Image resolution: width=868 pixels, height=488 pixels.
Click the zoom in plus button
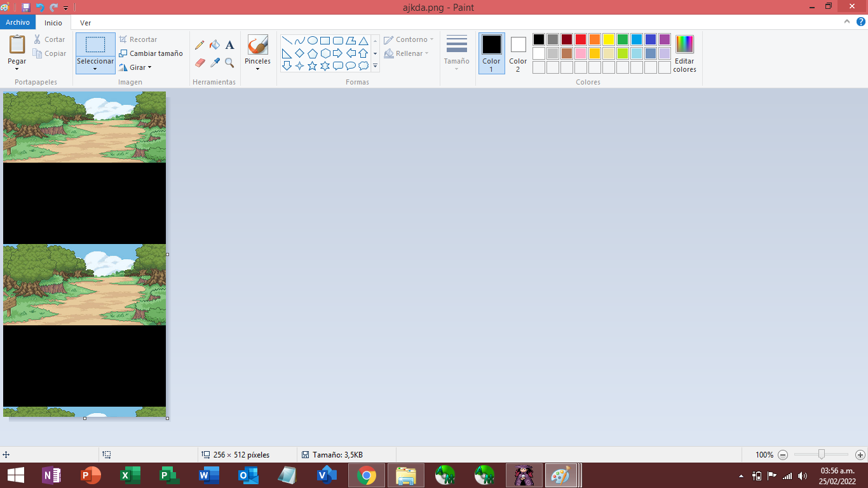(x=860, y=455)
